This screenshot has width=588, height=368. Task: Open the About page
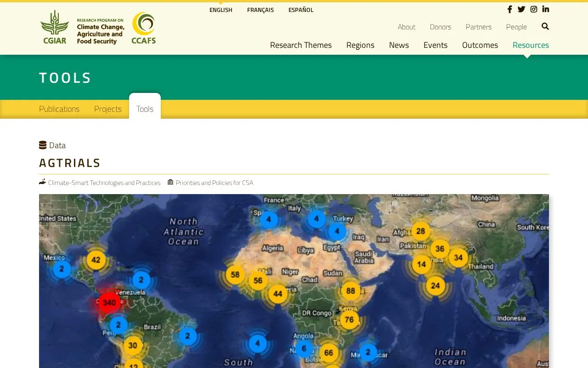click(x=407, y=27)
